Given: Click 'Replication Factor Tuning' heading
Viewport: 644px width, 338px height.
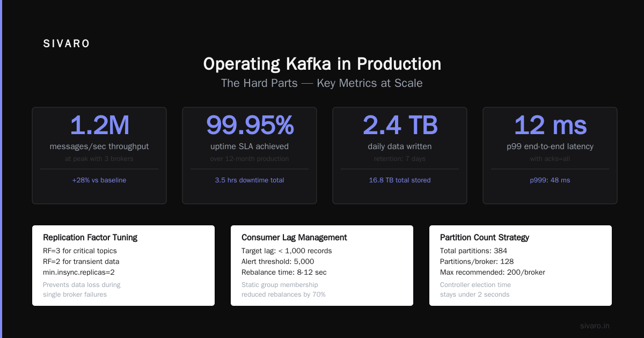Looking at the screenshot, I should pyautogui.click(x=90, y=238).
